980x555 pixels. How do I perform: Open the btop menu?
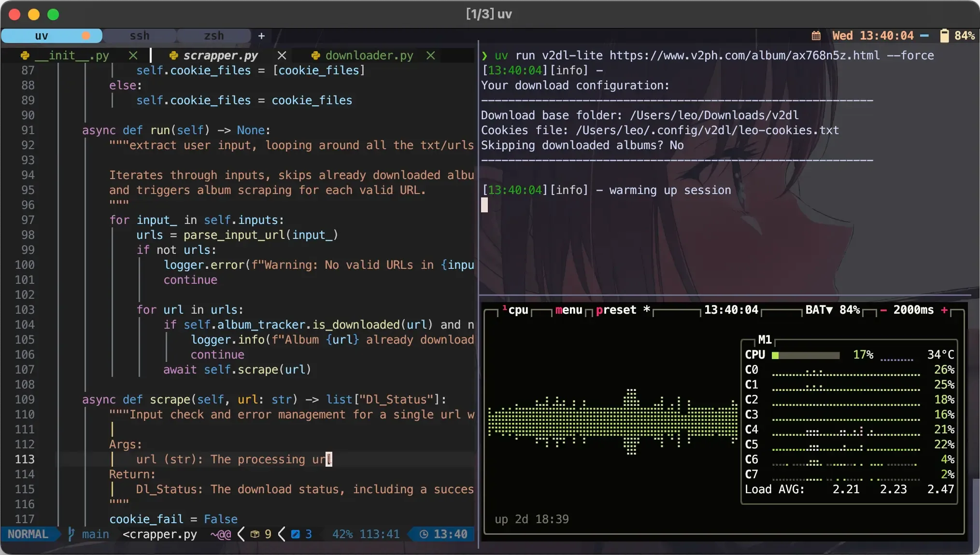pyautogui.click(x=568, y=310)
